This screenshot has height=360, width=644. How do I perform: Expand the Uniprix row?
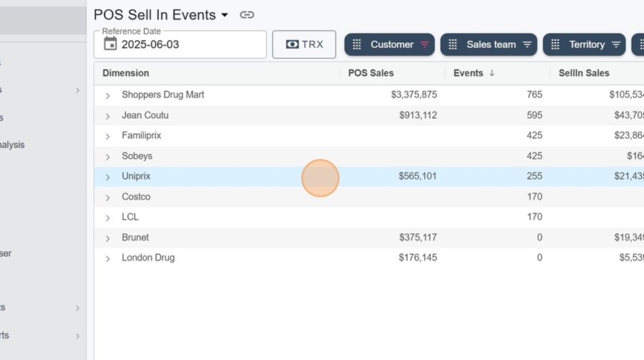click(x=107, y=177)
